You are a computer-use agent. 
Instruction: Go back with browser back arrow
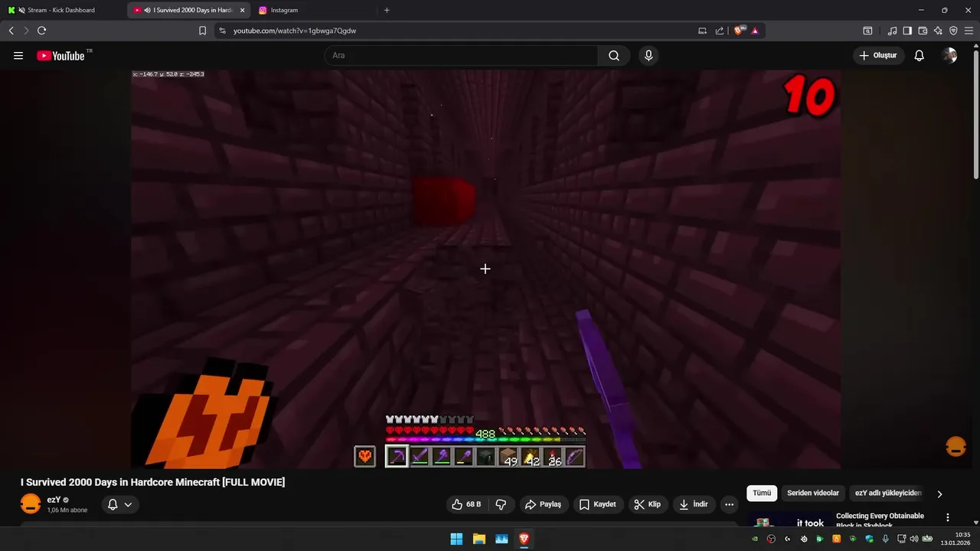pyautogui.click(x=11, y=31)
